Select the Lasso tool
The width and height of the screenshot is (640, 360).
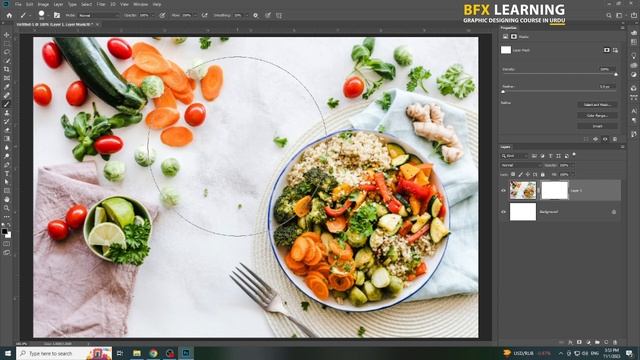[7, 52]
